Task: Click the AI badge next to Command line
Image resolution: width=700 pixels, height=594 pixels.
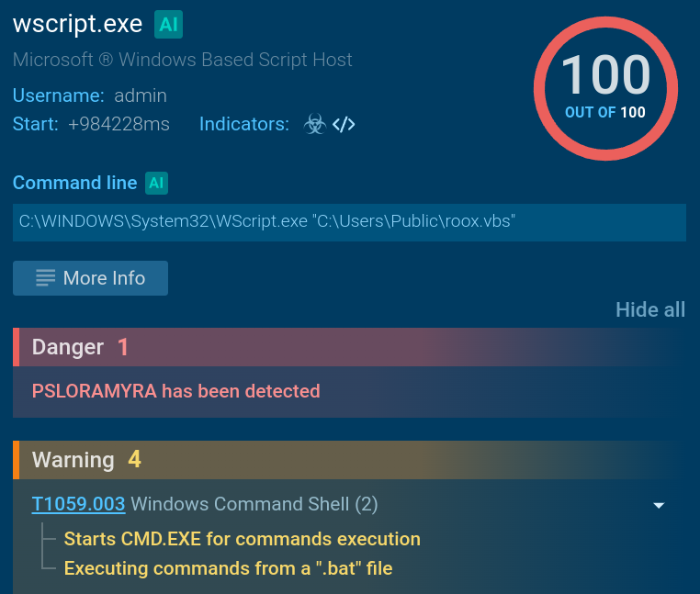Action: pyautogui.click(x=156, y=183)
